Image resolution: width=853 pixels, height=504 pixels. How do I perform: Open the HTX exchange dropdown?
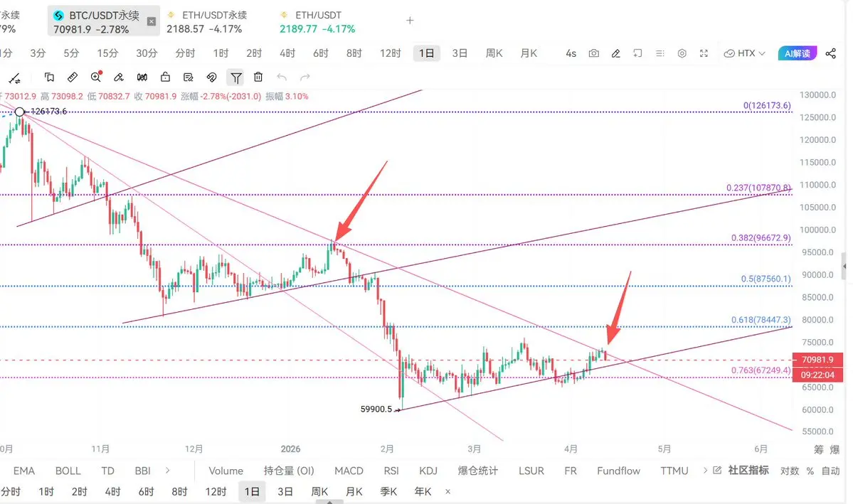(x=745, y=53)
